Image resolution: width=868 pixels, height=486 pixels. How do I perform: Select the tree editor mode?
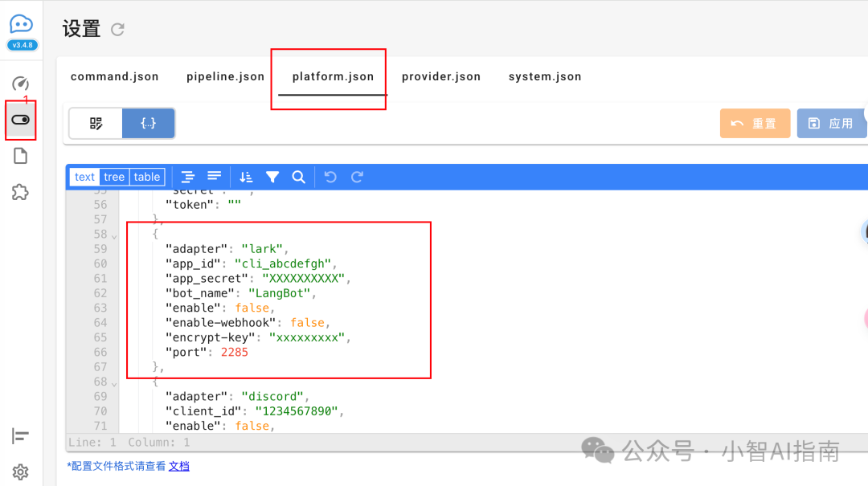point(114,177)
